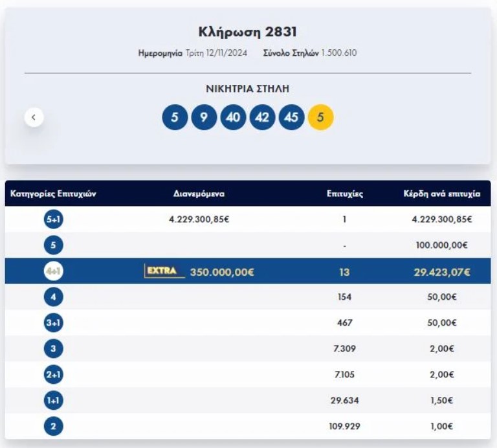Select the winning number 42 ball

[262, 117]
